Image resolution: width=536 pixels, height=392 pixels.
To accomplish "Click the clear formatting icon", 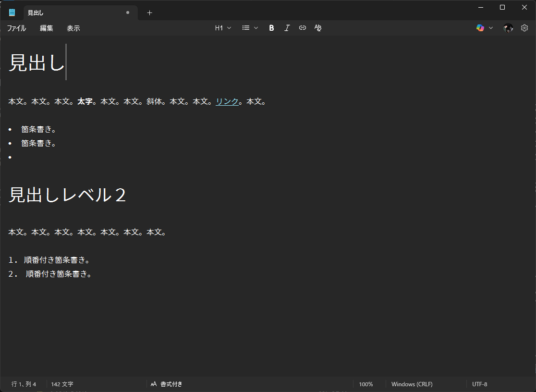I will (317, 28).
